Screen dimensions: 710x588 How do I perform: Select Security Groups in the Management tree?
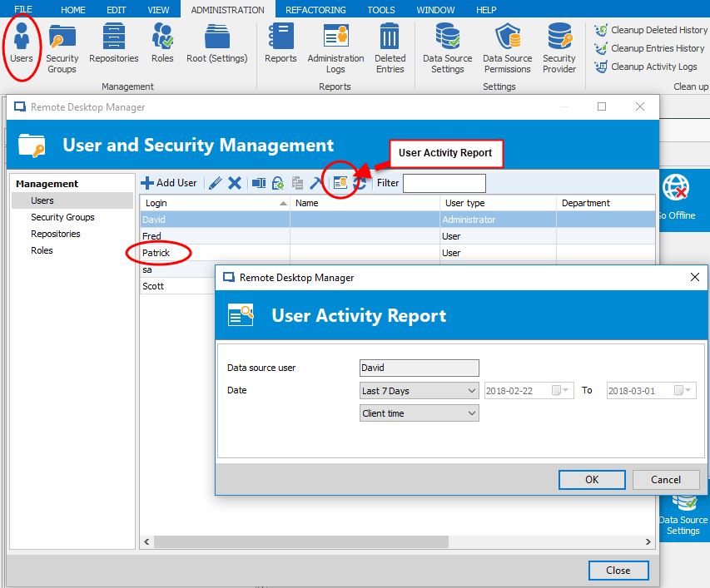(62, 217)
